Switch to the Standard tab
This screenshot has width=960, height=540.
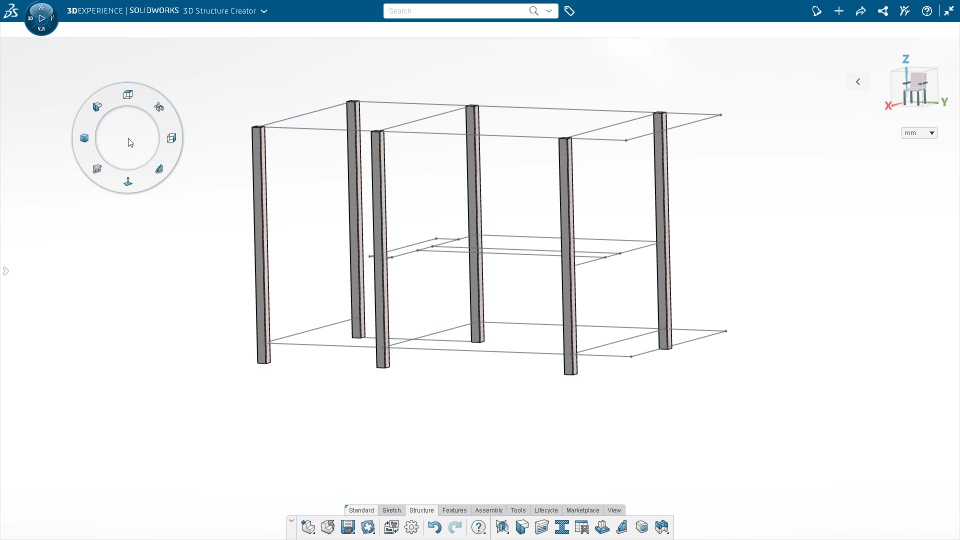(361, 510)
